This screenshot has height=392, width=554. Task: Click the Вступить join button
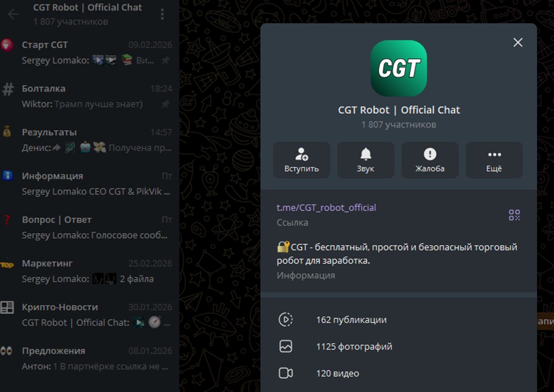pos(302,160)
